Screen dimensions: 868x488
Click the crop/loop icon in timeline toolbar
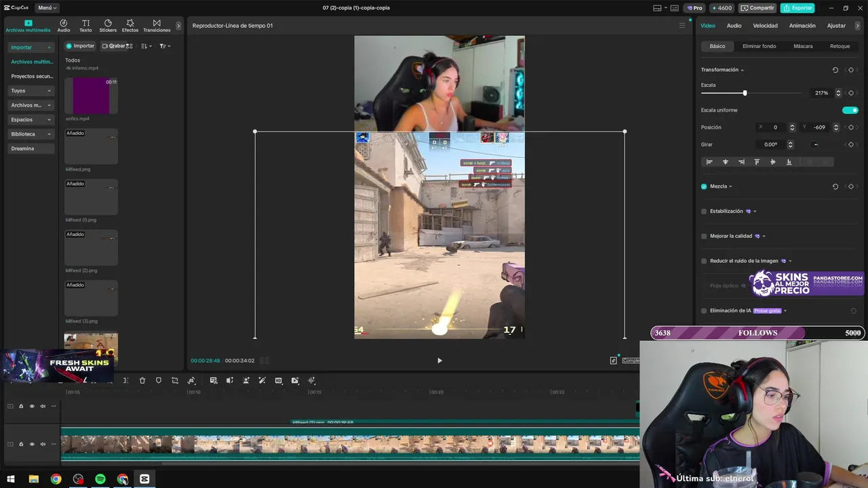point(175,380)
